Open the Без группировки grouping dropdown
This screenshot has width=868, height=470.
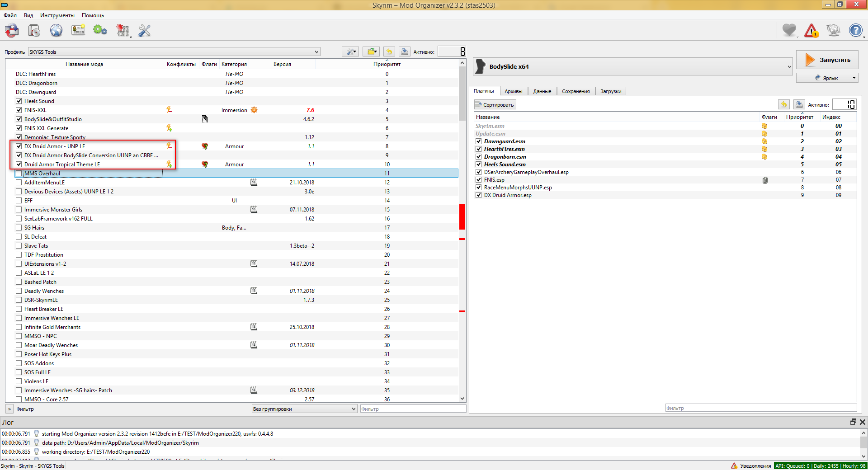(304, 409)
